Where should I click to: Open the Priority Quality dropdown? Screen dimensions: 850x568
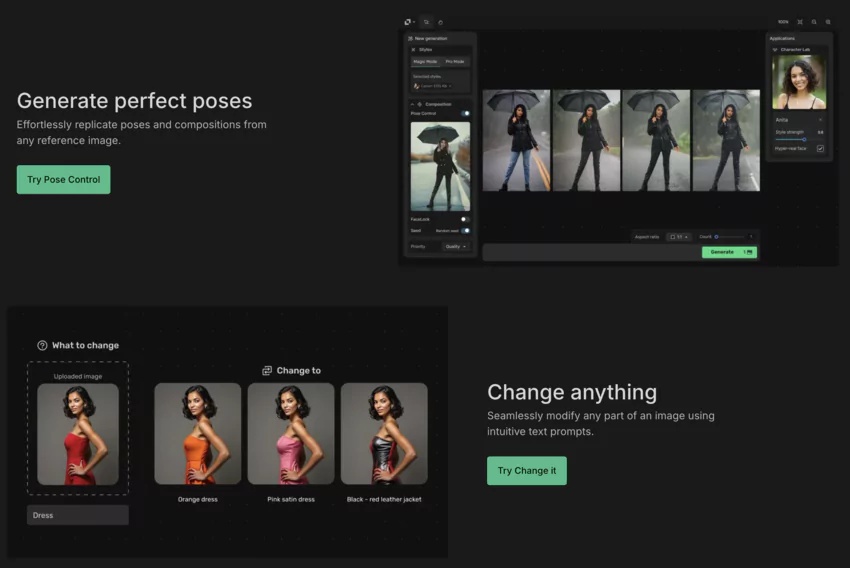point(456,247)
